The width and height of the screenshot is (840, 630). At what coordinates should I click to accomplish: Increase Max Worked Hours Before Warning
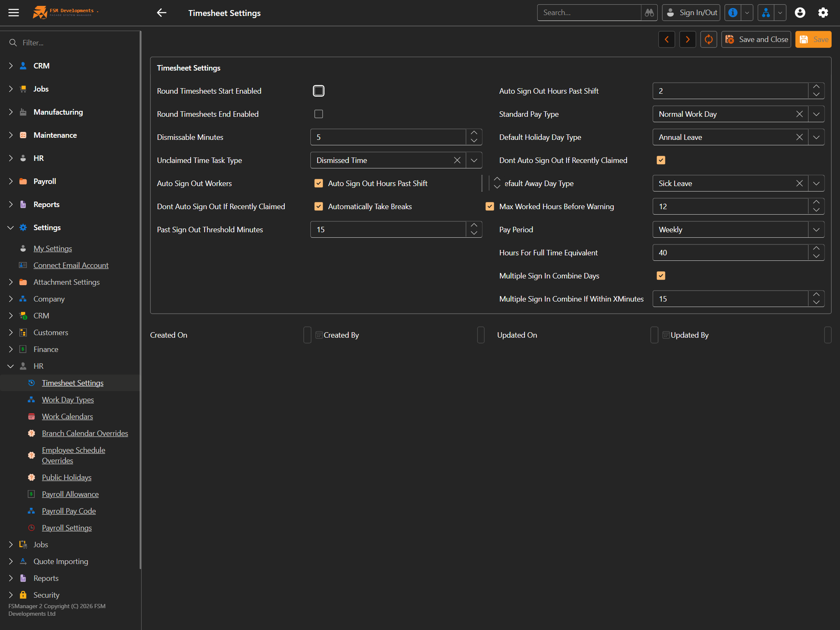(816, 203)
